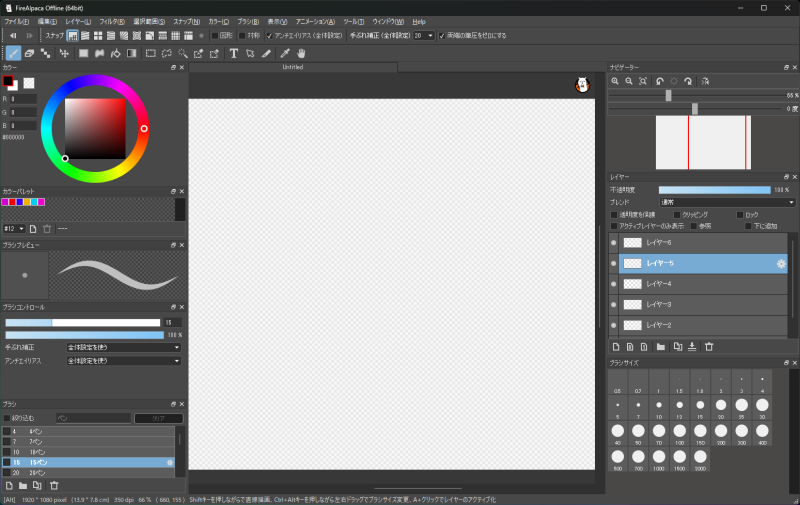800x505 pixels.
Task: Flip the canvas view in the Navigator
Action: coord(705,81)
